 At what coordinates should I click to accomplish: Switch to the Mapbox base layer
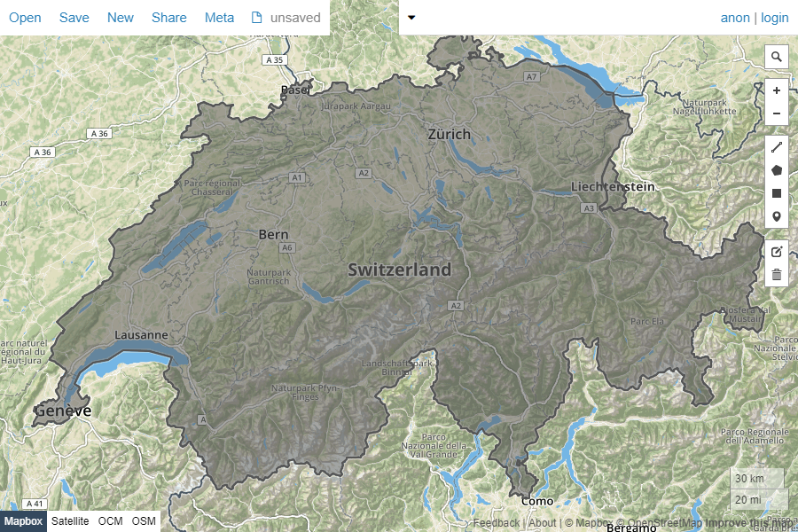(24, 521)
